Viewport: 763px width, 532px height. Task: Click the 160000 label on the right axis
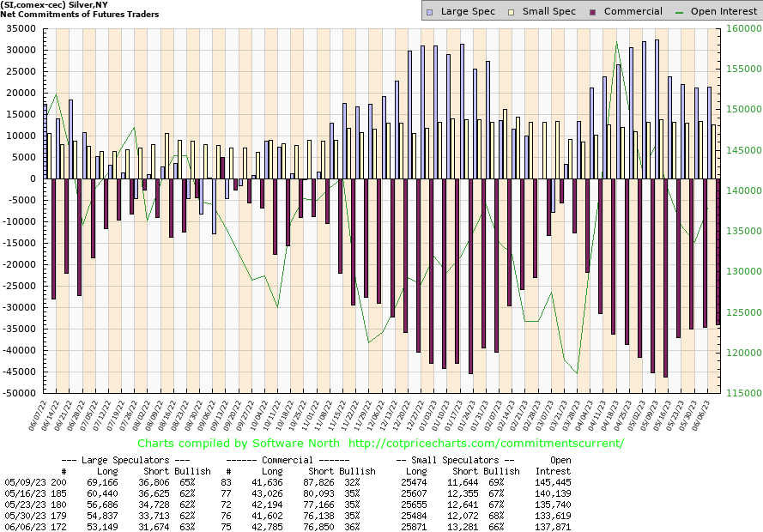click(x=743, y=28)
